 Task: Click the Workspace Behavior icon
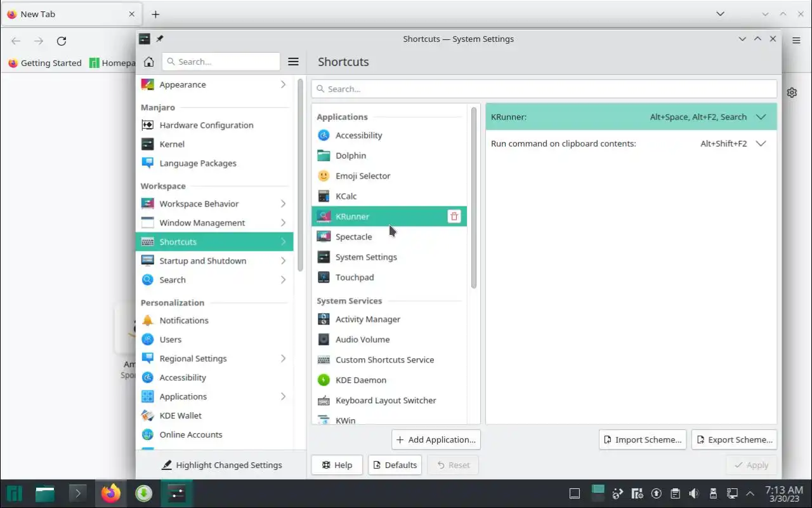click(148, 204)
